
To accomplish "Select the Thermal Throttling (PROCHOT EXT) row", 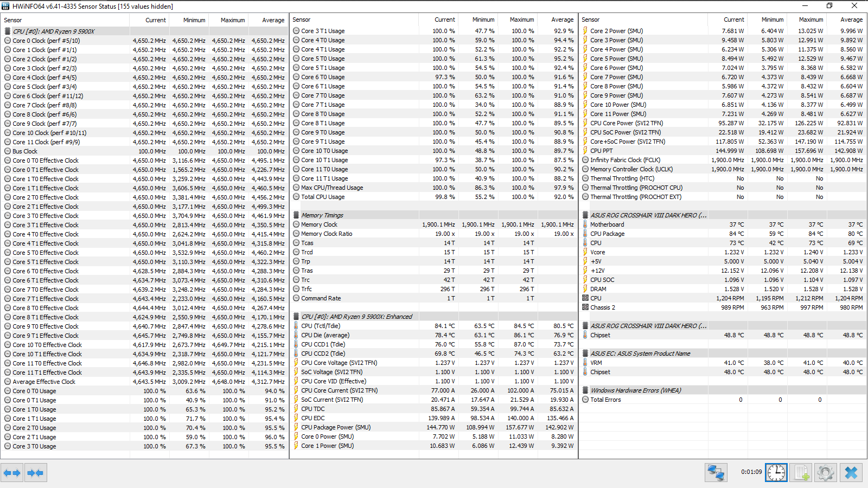I will pyautogui.click(x=723, y=197).
